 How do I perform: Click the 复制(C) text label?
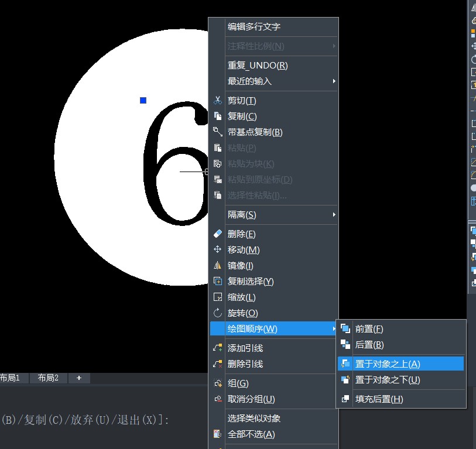tap(242, 116)
